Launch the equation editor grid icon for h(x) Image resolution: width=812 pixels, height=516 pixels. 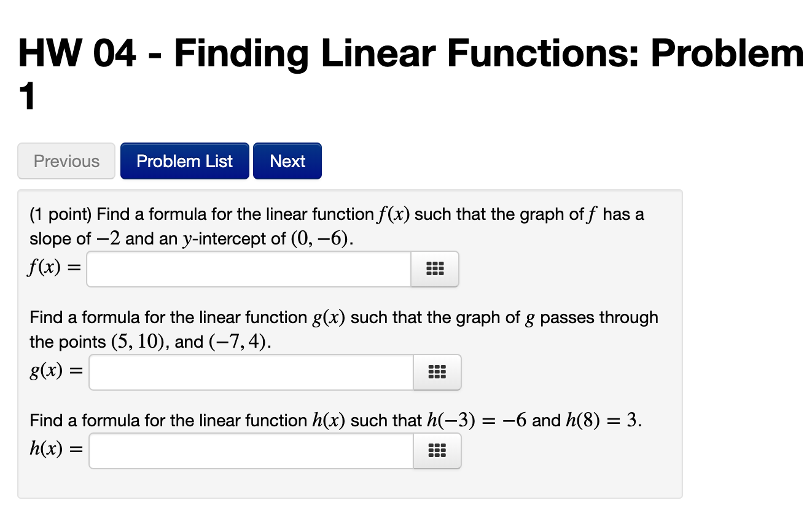click(437, 451)
